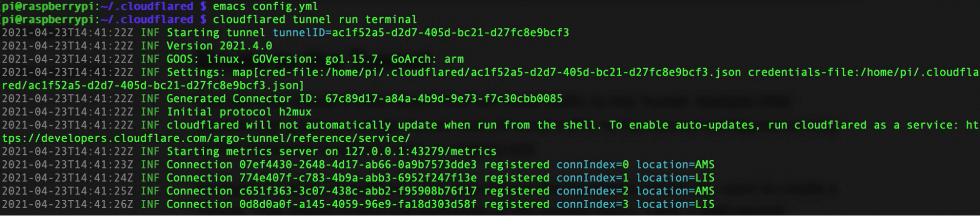Click the 'cloudflared tunnel run terminal' command
980x216 pixels.
tap(315, 20)
